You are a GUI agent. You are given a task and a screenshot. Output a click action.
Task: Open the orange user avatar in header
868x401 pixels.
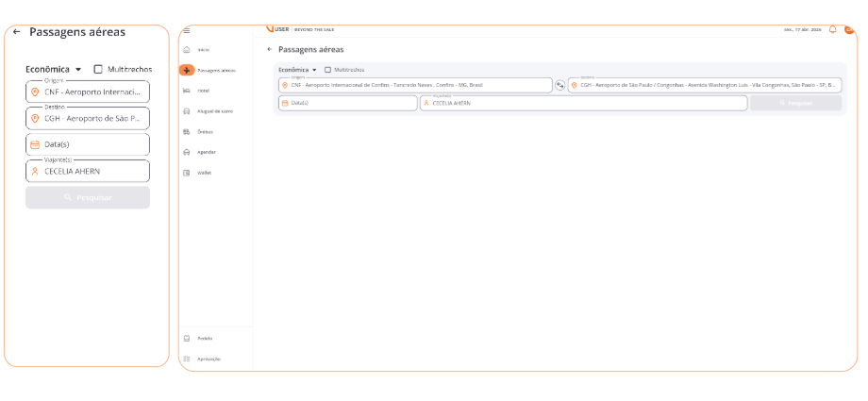(x=849, y=29)
